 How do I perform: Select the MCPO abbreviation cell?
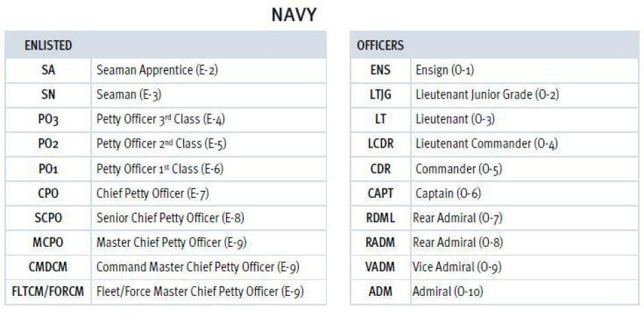click(x=48, y=243)
